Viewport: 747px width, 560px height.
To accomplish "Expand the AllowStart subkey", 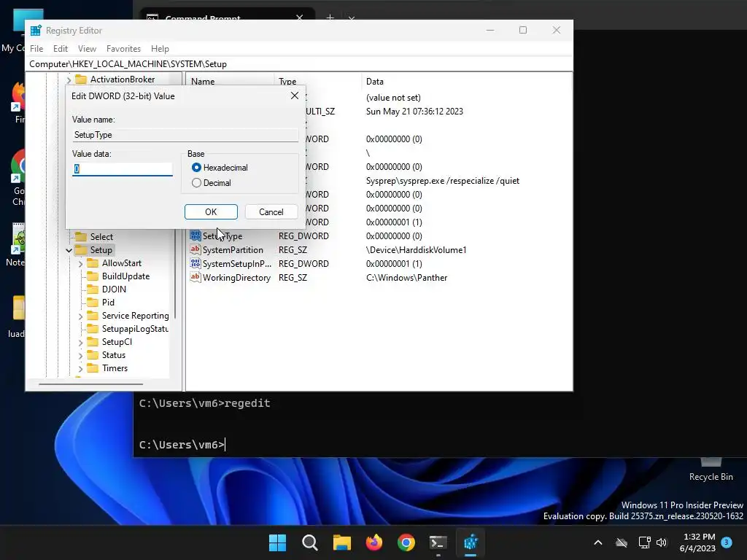I will [x=80, y=263].
